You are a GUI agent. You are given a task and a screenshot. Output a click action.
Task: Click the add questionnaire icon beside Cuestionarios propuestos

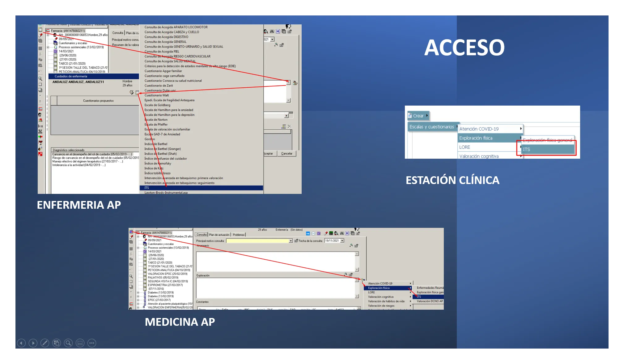click(x=137, y=92)
